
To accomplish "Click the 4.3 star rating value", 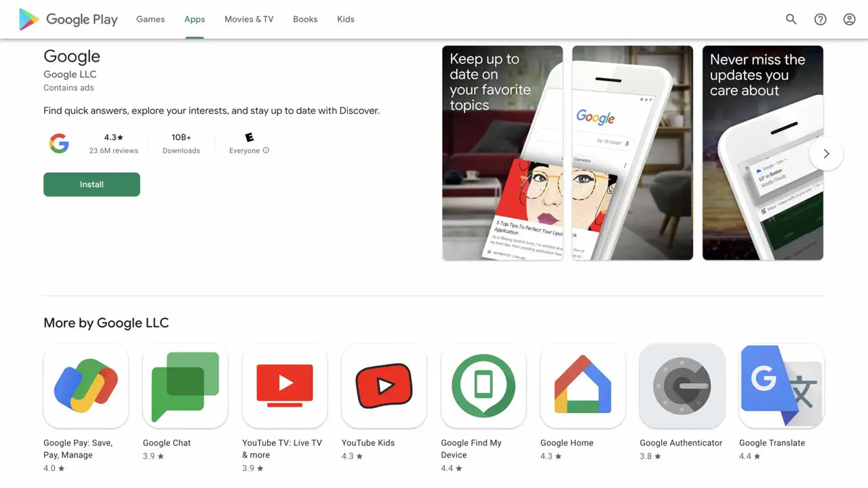I will coord(114,138).
